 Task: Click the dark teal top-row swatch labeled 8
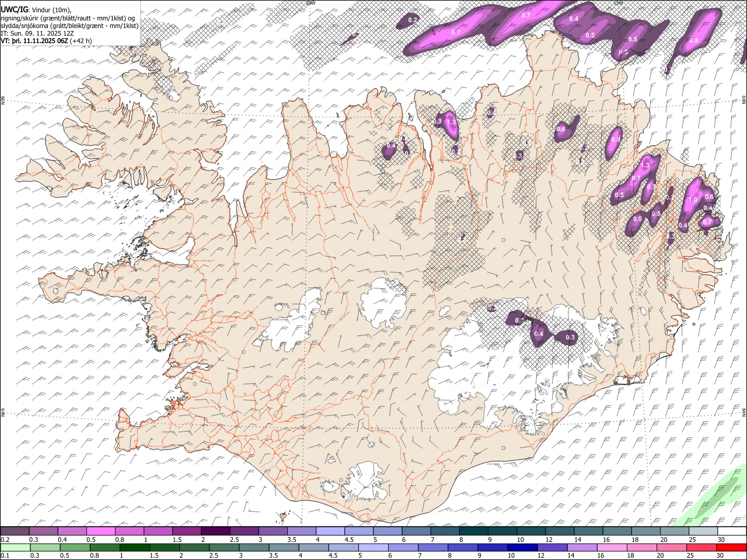473,531
